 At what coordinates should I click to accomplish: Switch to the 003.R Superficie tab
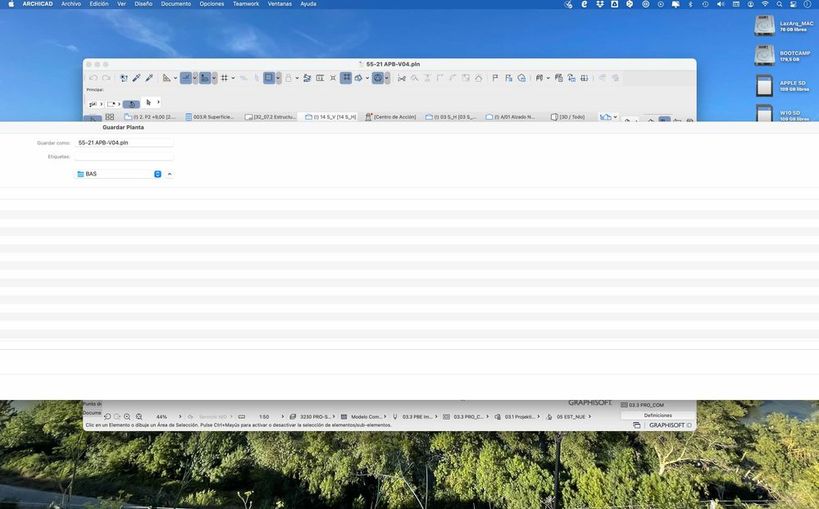coord(209,117)
